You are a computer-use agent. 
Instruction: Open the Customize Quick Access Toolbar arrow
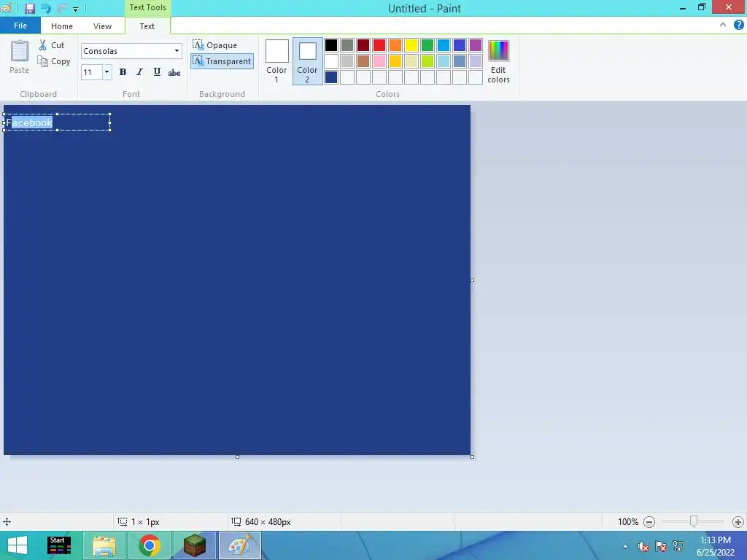pyautogui.click(x=75, y=9)
